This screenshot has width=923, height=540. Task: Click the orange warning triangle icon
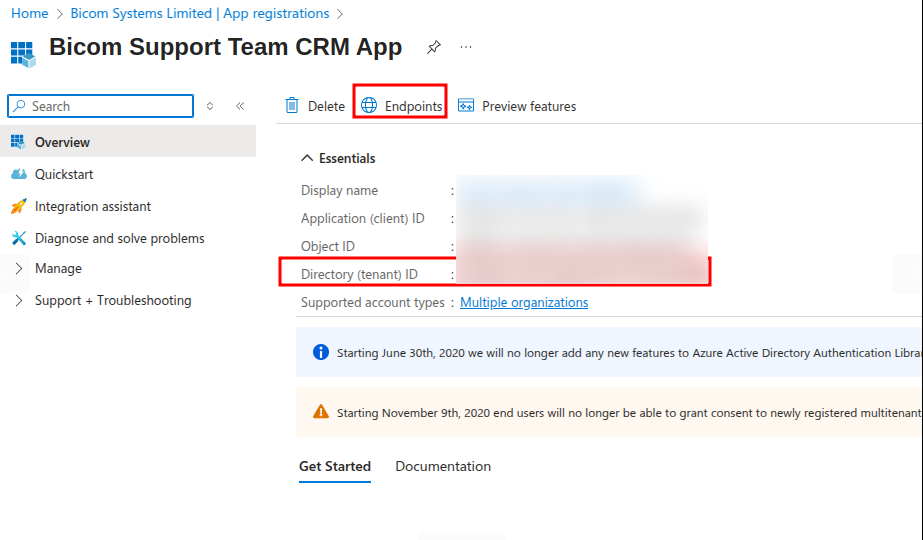tap(321, 411)
